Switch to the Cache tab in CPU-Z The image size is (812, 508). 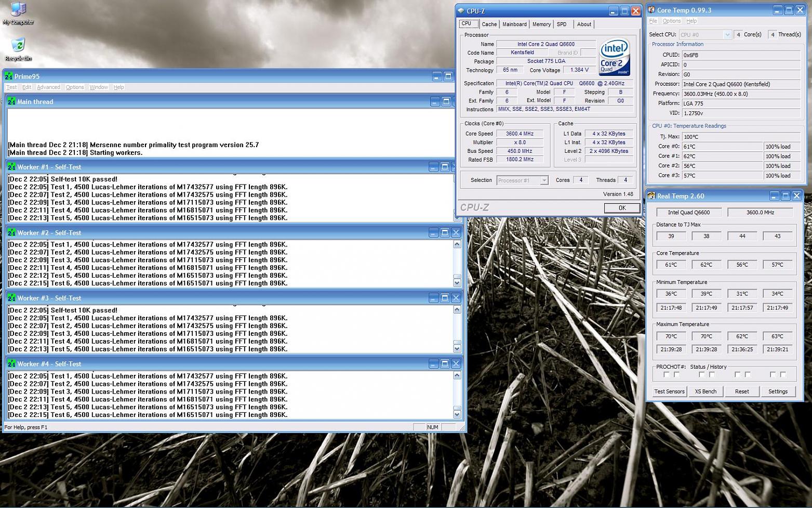(x=489, y=24)
